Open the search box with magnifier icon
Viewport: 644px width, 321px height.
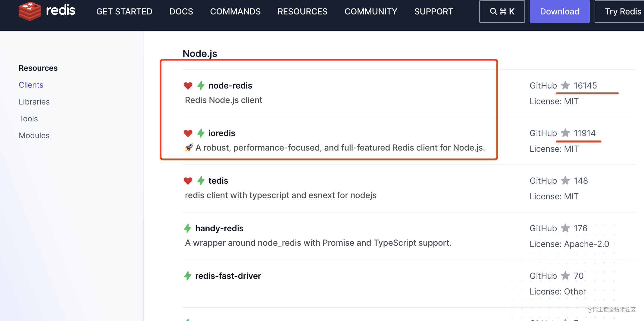pos(502,11)
